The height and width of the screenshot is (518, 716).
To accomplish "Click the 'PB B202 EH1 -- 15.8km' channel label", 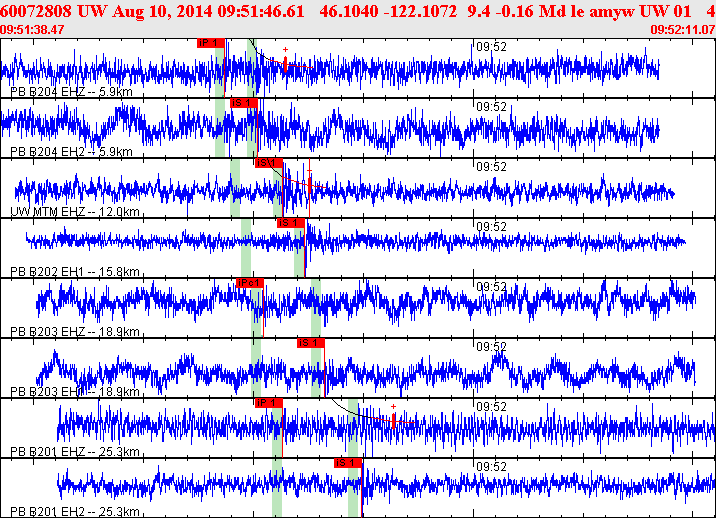I will tap(75, 272).
